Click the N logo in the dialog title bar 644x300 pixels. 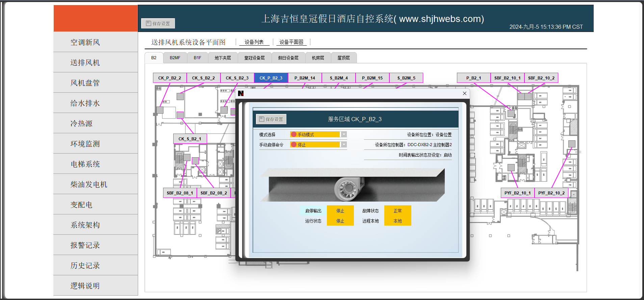[241, 93]
